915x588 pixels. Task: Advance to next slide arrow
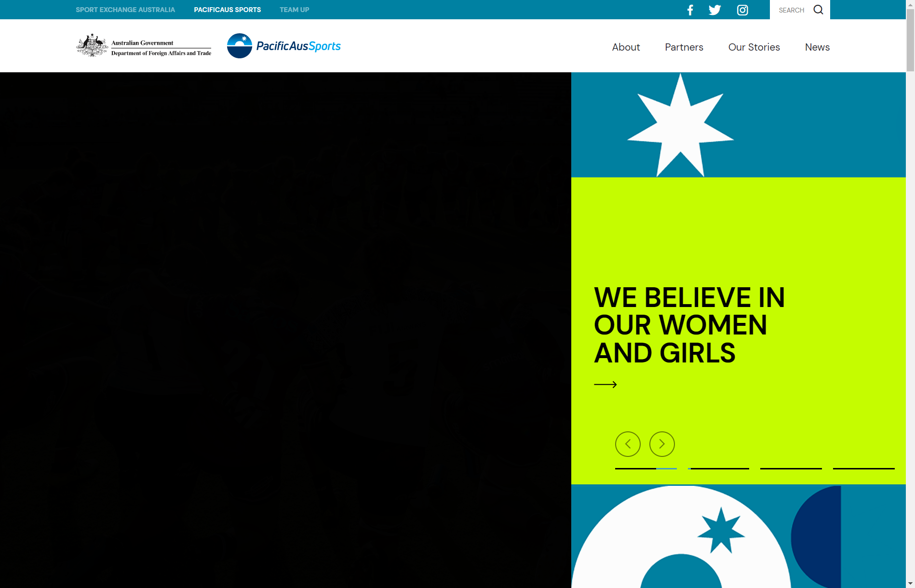coord(662,444)
